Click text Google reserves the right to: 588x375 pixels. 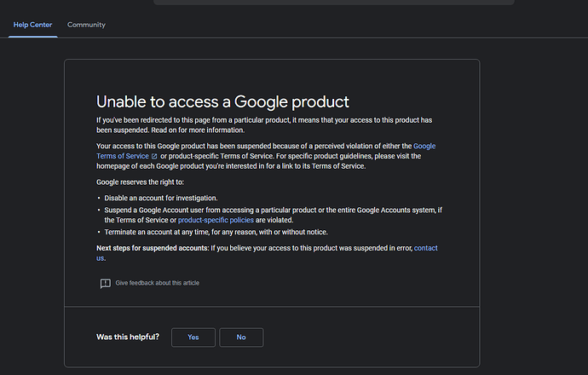141,182
